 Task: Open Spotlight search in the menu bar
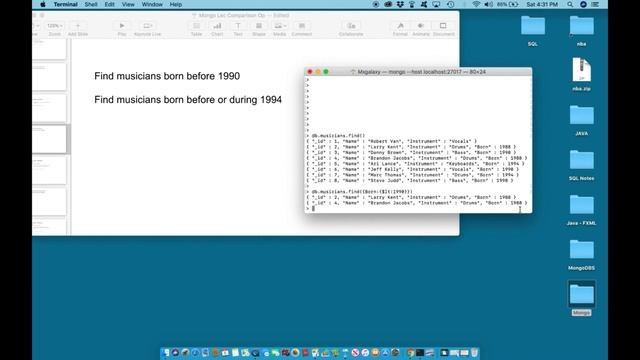pyautogui.click(x=570, y=4)
